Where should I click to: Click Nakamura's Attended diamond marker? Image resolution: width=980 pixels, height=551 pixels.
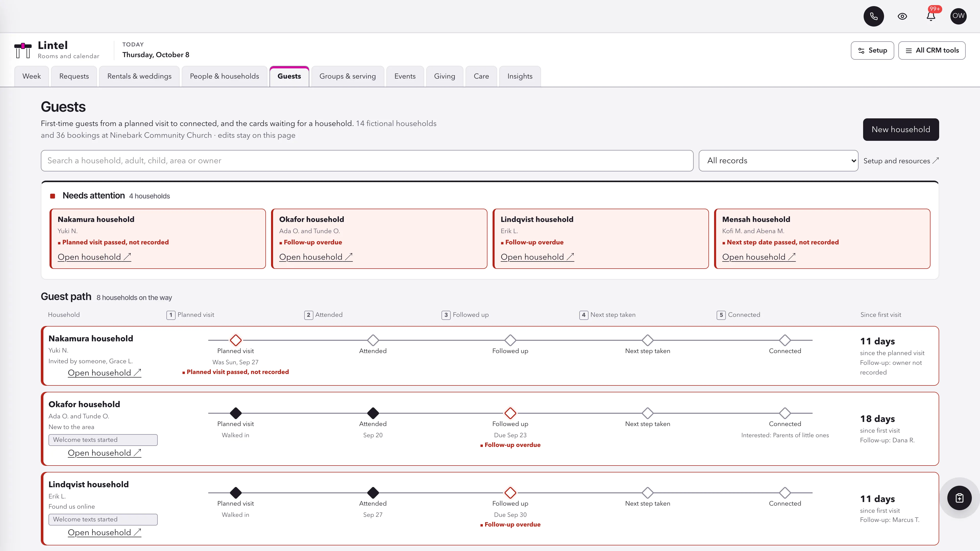[x=373, y=340]
